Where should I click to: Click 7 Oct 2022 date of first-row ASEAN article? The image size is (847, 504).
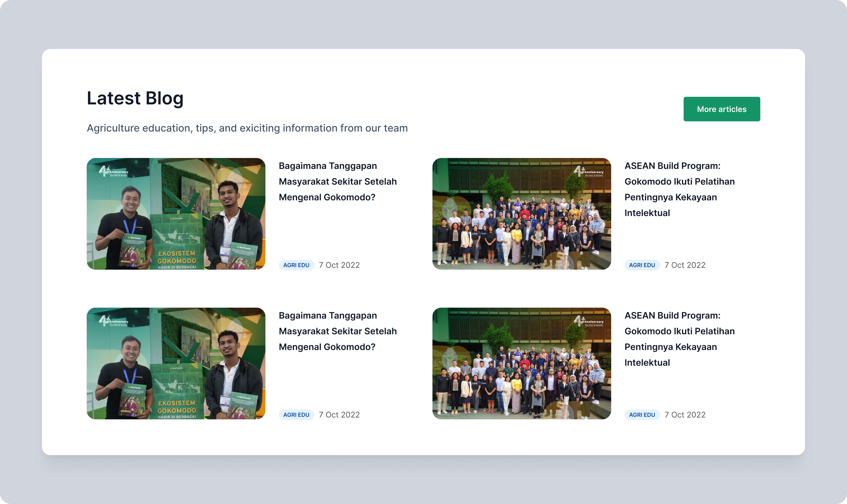coord(685,265)
